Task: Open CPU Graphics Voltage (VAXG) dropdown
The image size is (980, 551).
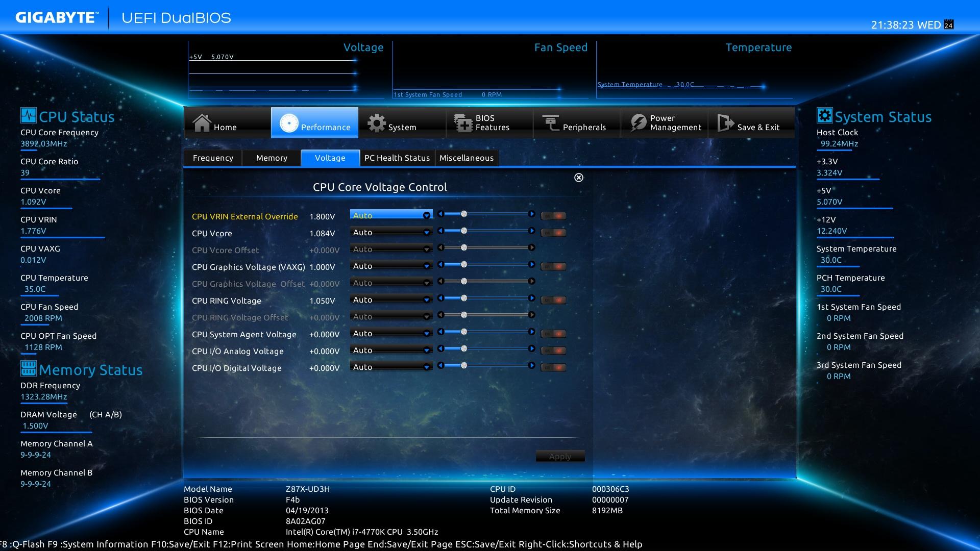Action: (x=391, y=266)
